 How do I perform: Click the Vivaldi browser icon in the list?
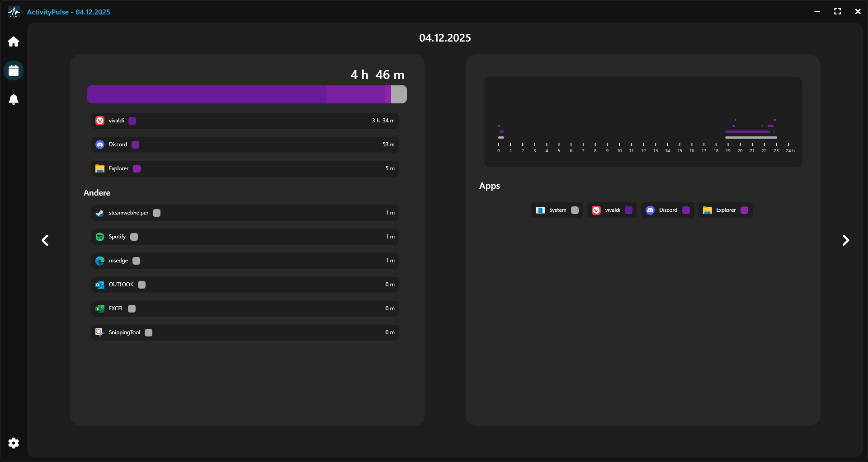pos(100,121)
